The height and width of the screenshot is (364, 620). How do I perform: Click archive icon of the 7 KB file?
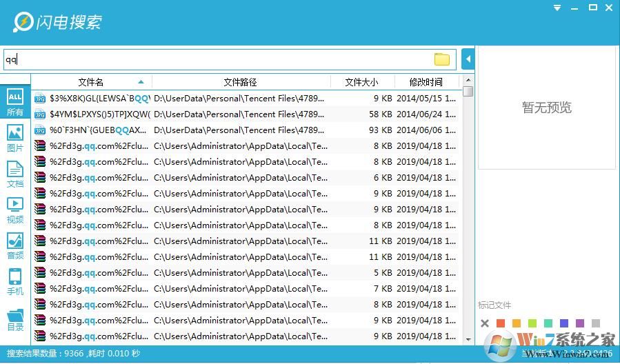click(40, 289)
